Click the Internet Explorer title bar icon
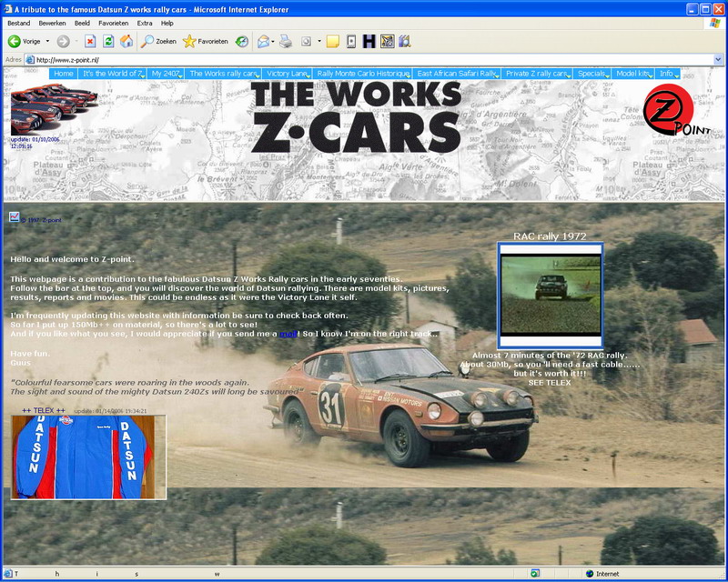Screen dimensions: 728x582 click(x=8, y=9)
